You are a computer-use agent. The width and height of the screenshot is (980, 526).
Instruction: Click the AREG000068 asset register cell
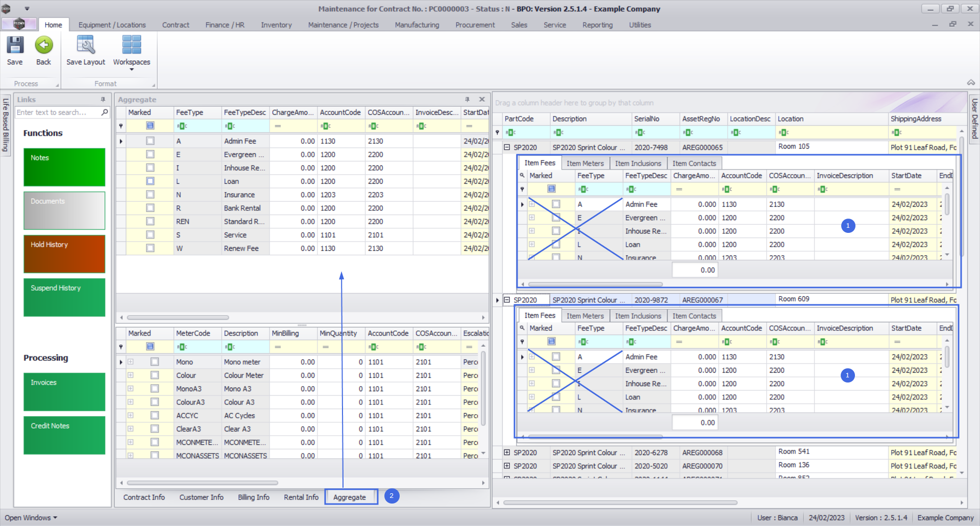[x=703, y=452]
